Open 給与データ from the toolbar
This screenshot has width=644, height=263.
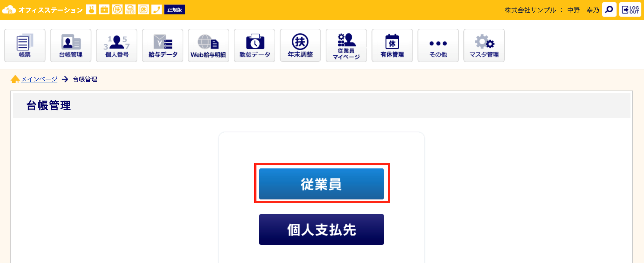tap(163, 45)
